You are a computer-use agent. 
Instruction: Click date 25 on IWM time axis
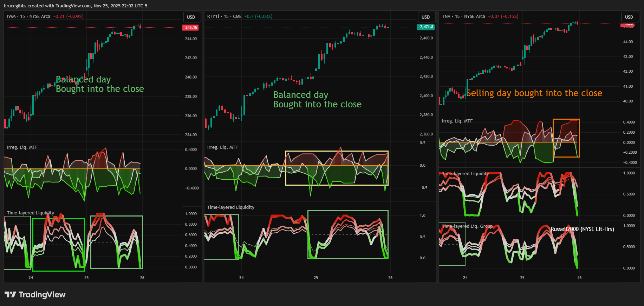click(x=86, y=278)
